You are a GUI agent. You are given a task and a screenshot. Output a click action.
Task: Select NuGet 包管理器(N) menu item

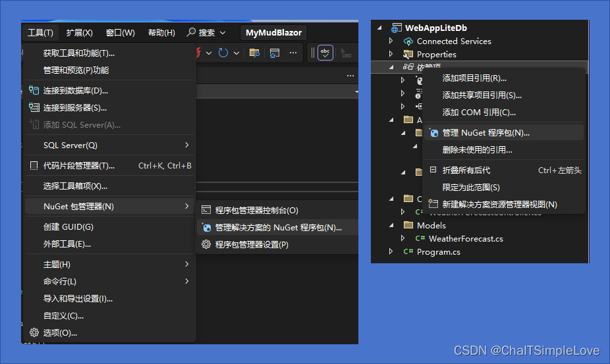click(110, 207)
